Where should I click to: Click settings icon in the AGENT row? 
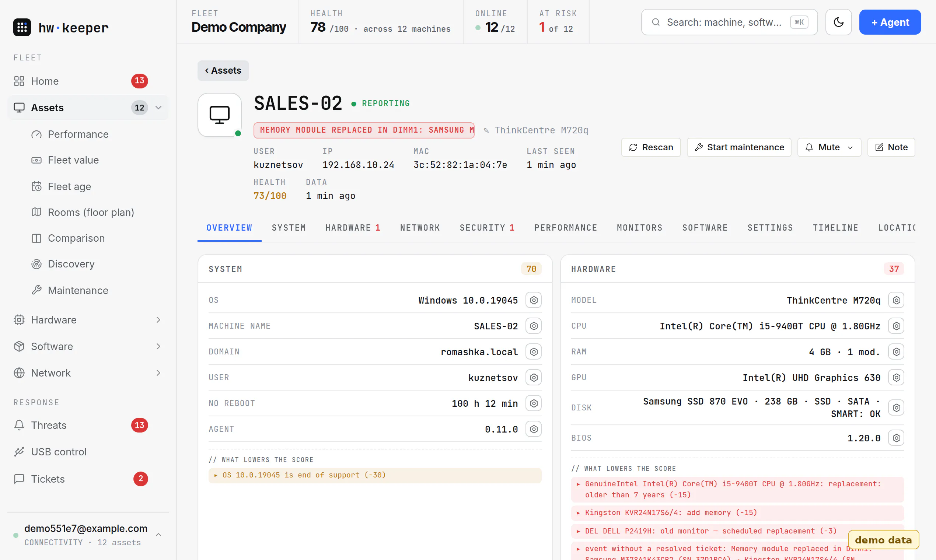[x=534, y=429]
